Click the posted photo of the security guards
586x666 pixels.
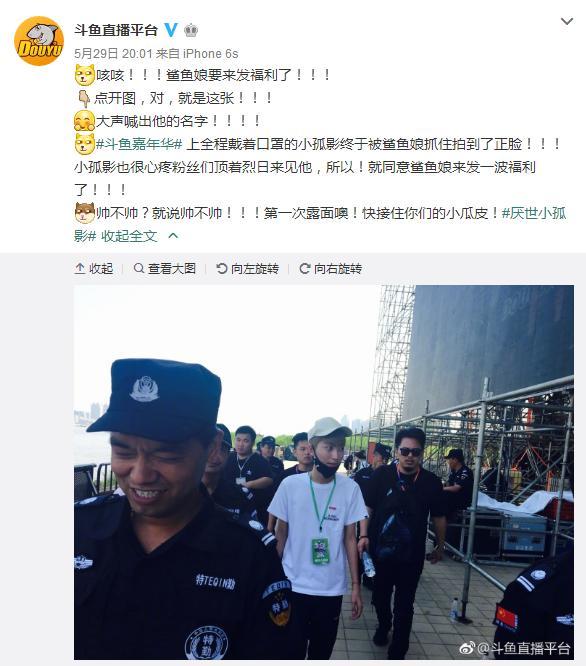click(x=324, y=472)
